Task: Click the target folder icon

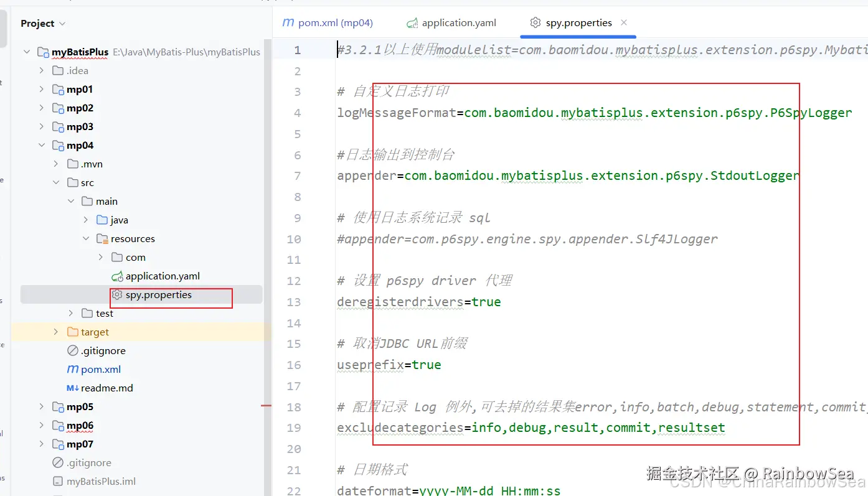Action: point(72,332)
